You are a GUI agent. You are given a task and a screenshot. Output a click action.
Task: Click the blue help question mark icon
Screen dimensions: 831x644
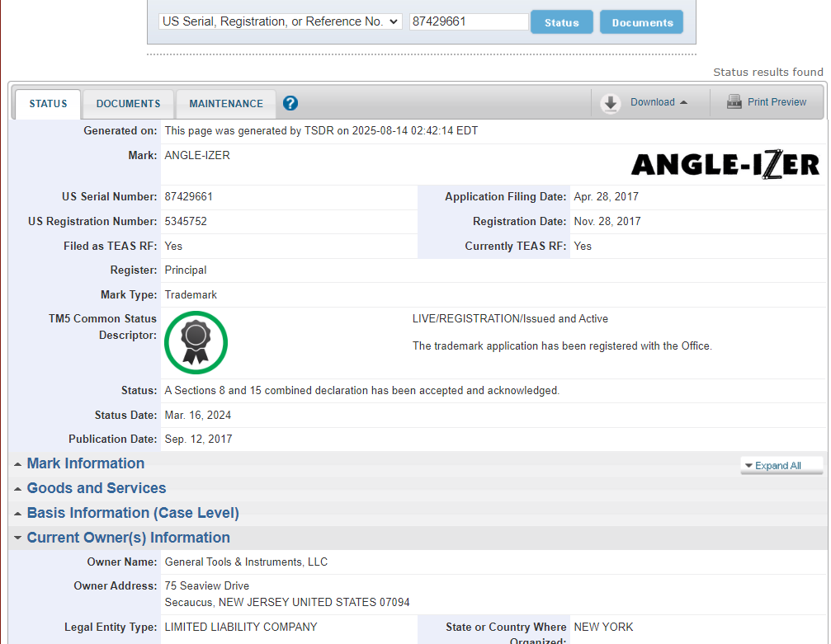[290, 103]
